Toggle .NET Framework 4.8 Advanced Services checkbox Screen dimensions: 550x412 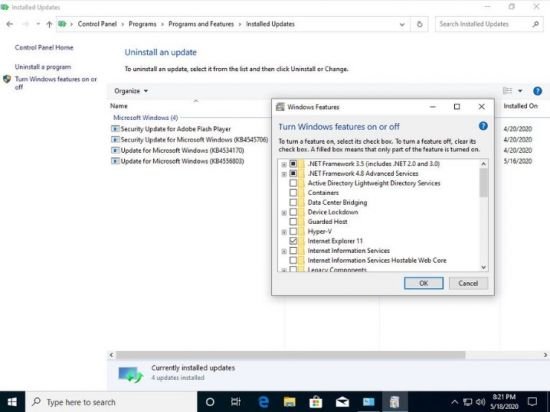(293, 173)
